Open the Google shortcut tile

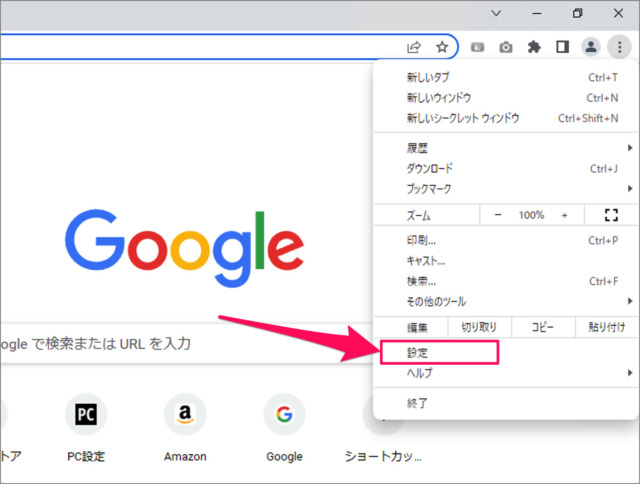284,428
